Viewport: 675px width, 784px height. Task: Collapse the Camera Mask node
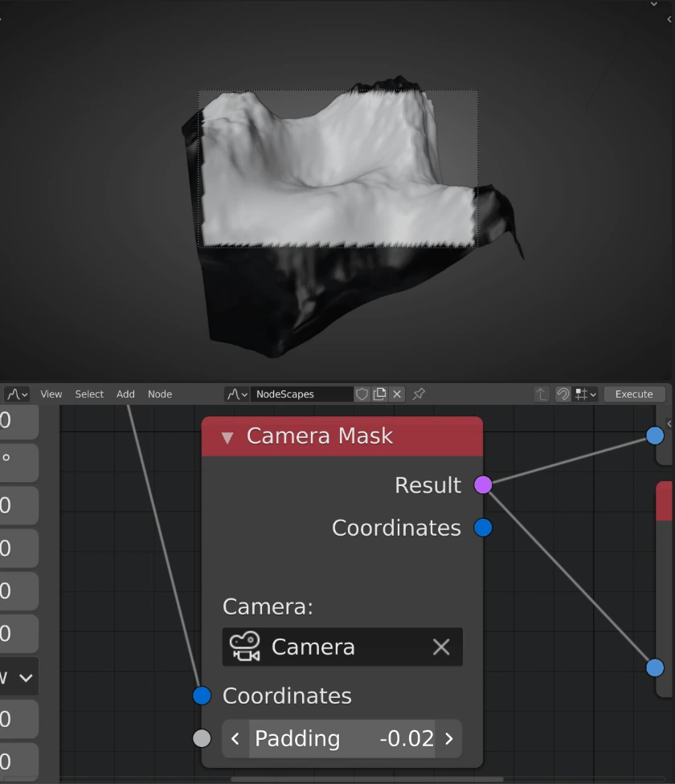click(227, 437)
